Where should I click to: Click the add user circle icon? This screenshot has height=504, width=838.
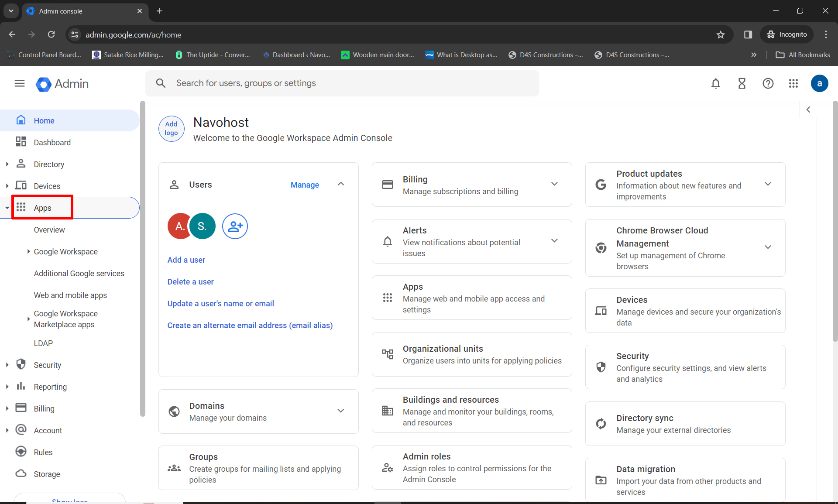[x=235, y=226]
